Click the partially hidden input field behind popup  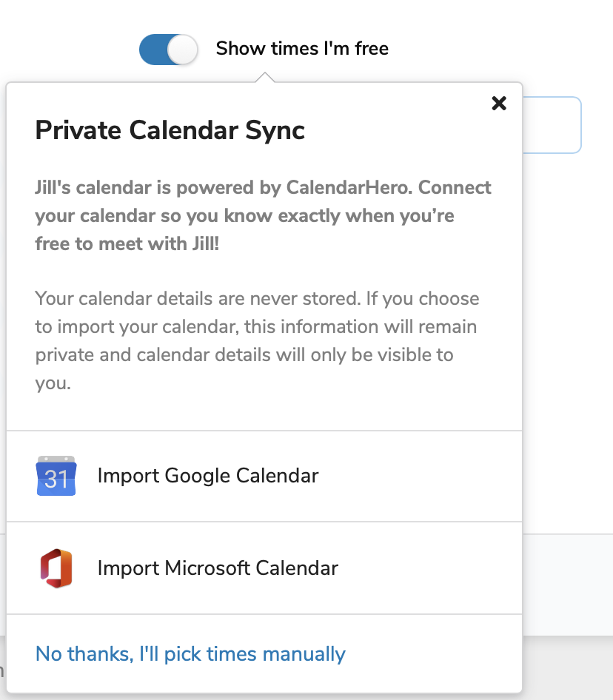pyautogui.click(x=552, y=125)
